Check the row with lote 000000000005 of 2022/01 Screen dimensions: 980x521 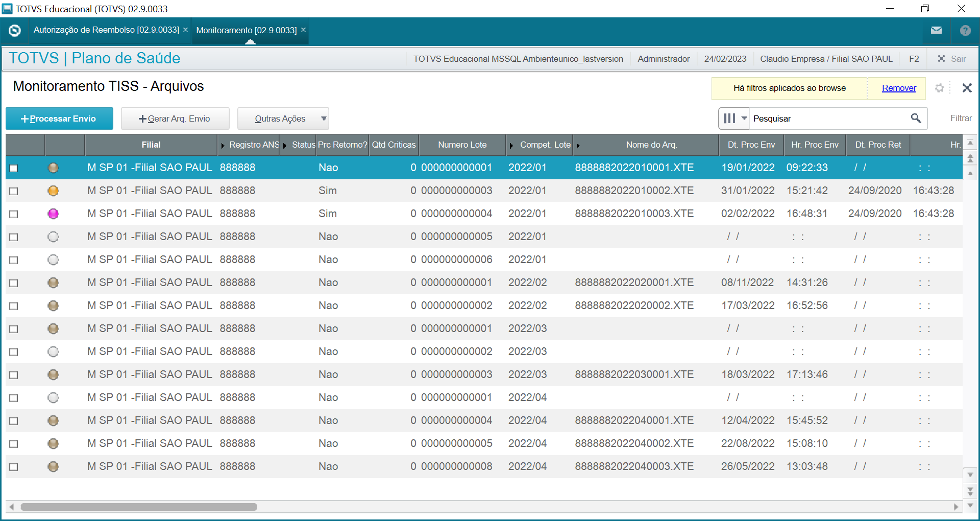pos(14,237)
